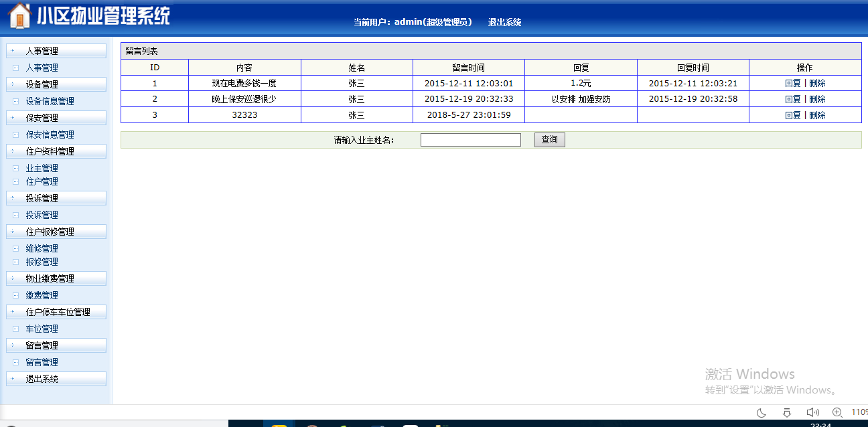Click 删除 for the 晚上保安巡逻很少 message
Image resolution: width=868 pixels, height=427 pixels.
(x=817, y=99)
